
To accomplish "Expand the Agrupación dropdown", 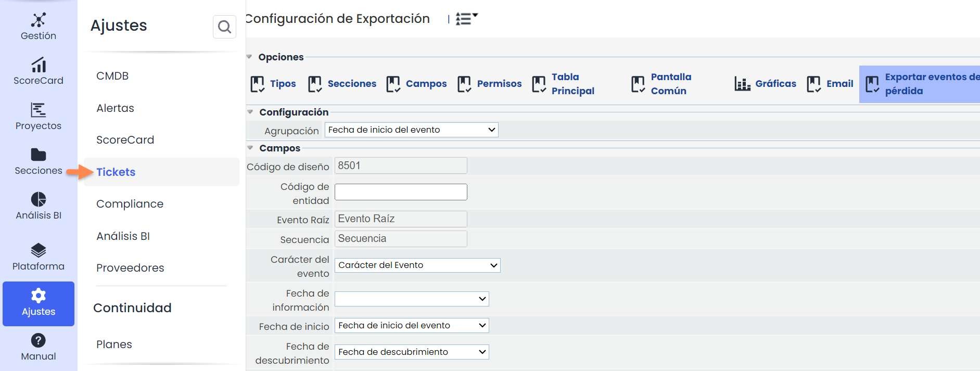I will (411, 130).
